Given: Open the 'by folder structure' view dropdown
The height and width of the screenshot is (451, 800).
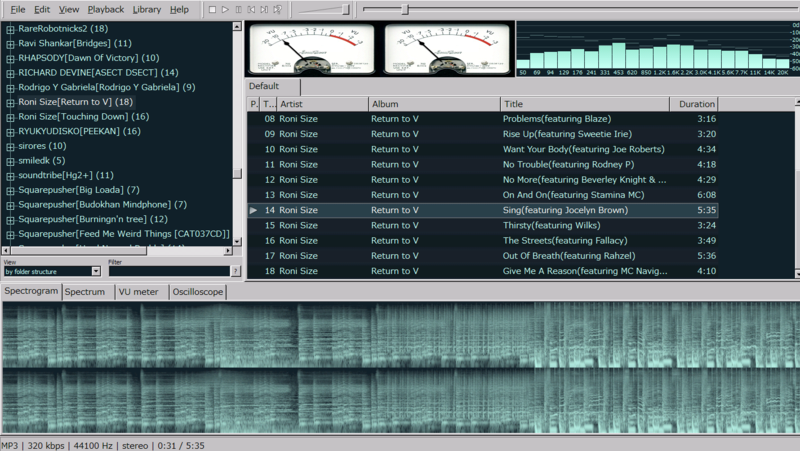Looking at the screenshot, I should pos(96,271).
